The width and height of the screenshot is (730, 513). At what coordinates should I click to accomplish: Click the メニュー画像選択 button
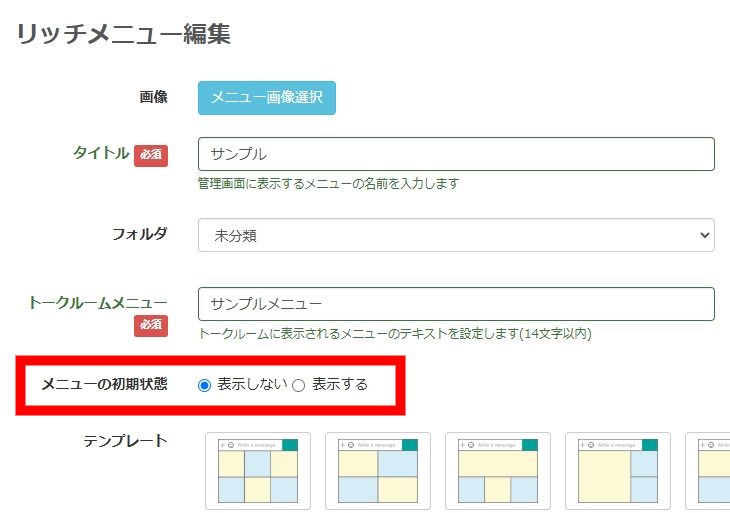tap(267, 98)
